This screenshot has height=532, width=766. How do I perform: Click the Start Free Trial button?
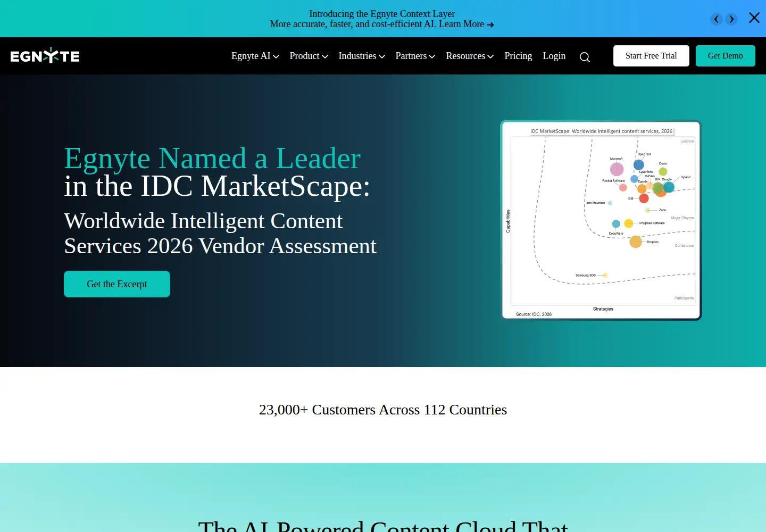pos(651,56)
